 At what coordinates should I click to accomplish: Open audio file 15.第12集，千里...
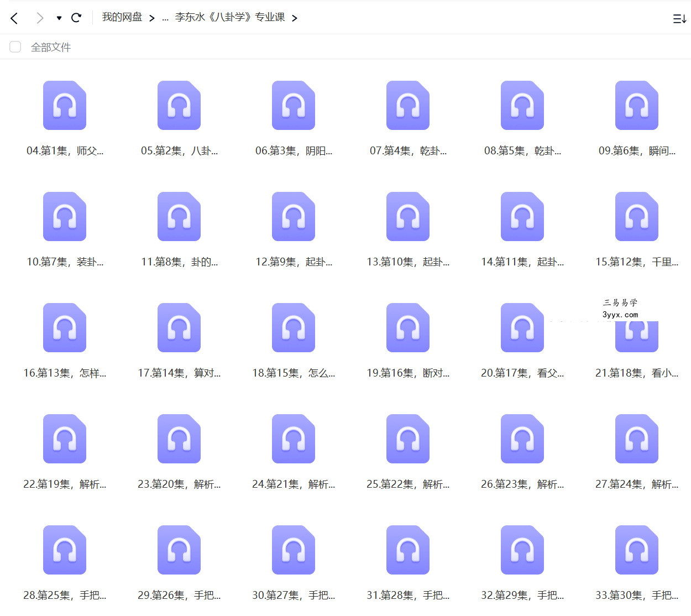click(637, 217)
